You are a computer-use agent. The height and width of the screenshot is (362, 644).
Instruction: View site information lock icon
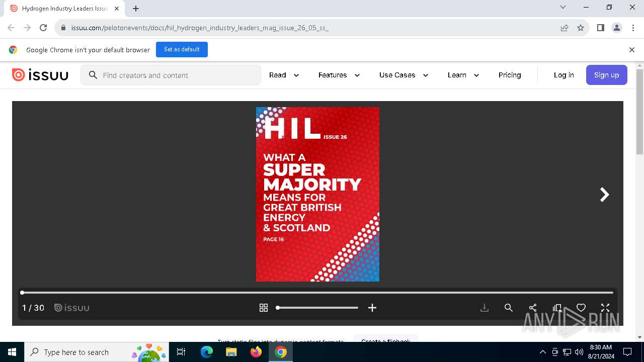(x=63, y=28)
